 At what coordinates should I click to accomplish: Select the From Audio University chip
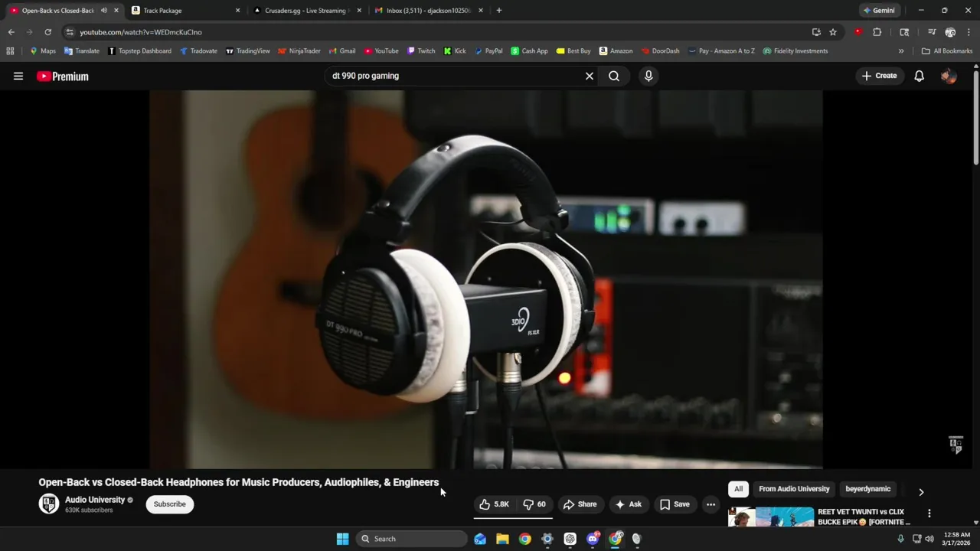click(794, 489)
